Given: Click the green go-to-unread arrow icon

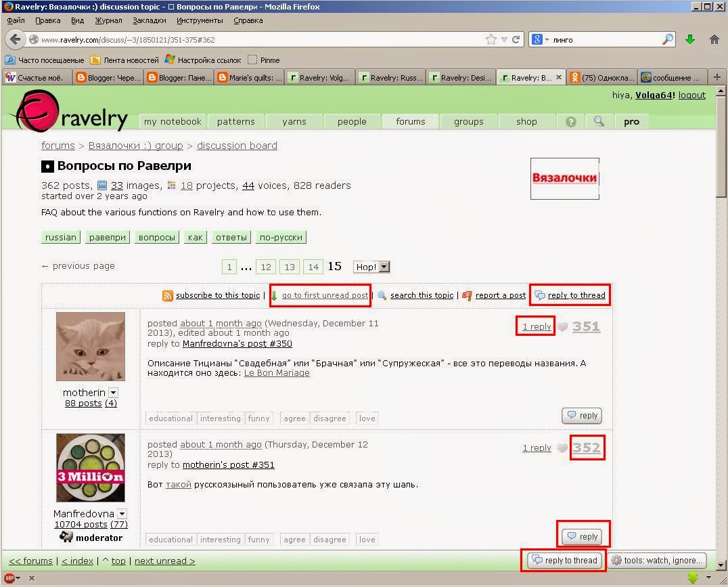Looking at the screenshot, I should pos(274,296).
